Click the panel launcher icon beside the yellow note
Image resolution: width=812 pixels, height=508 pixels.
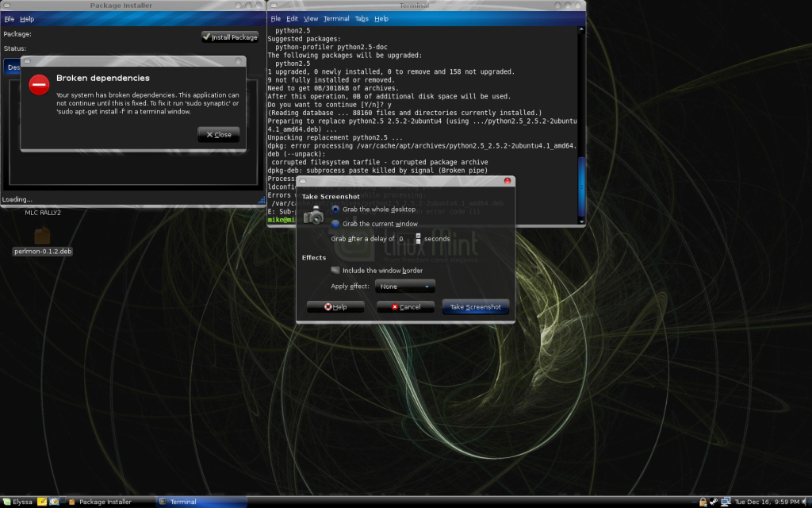[54, 502]
